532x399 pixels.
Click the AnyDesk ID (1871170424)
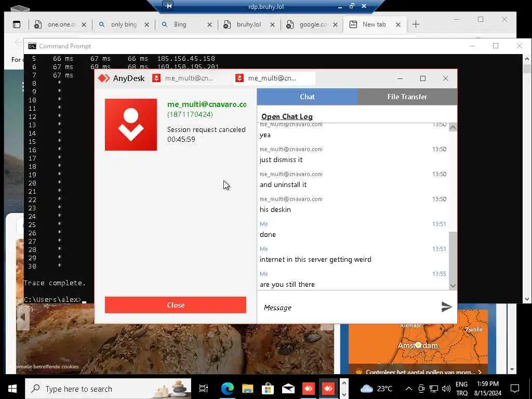click(x=190, y=114)
